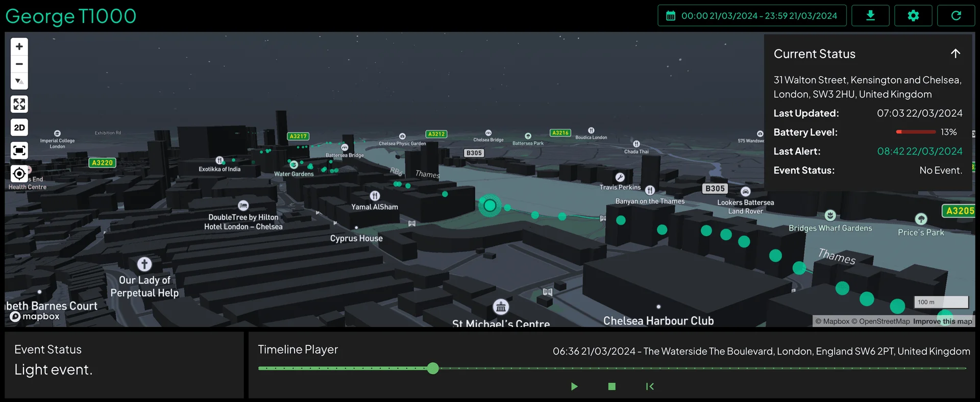Center map on current location target
Image resolution: width=980 pixels, height=402 pixels.
click(19, 174)
